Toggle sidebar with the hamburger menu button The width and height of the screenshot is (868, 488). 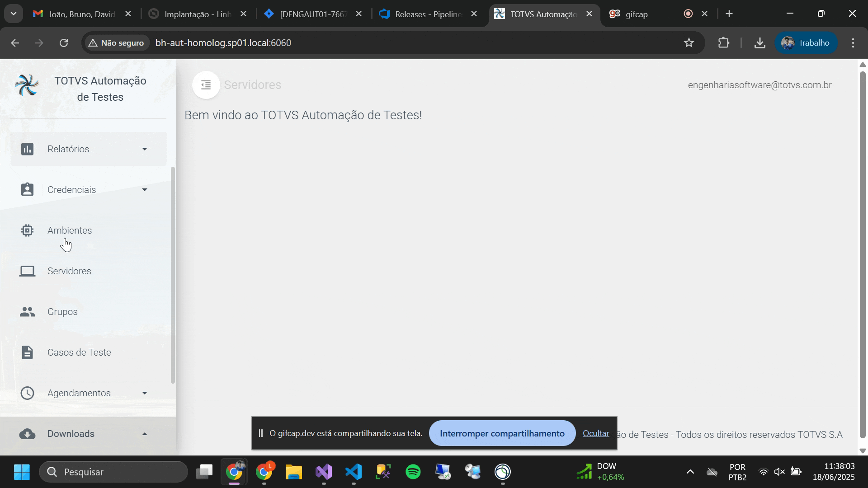[206, 85]
